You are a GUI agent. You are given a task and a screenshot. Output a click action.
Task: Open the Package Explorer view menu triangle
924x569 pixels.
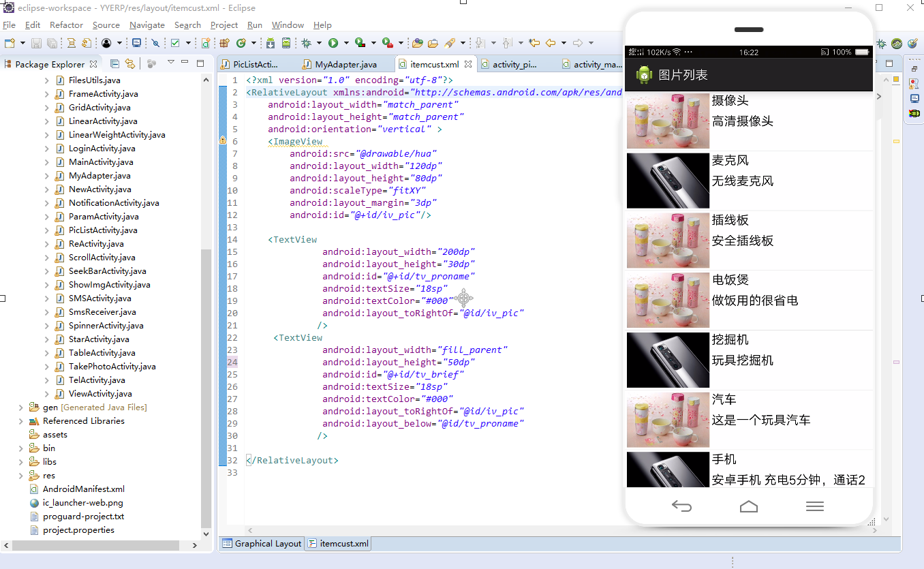171,63
